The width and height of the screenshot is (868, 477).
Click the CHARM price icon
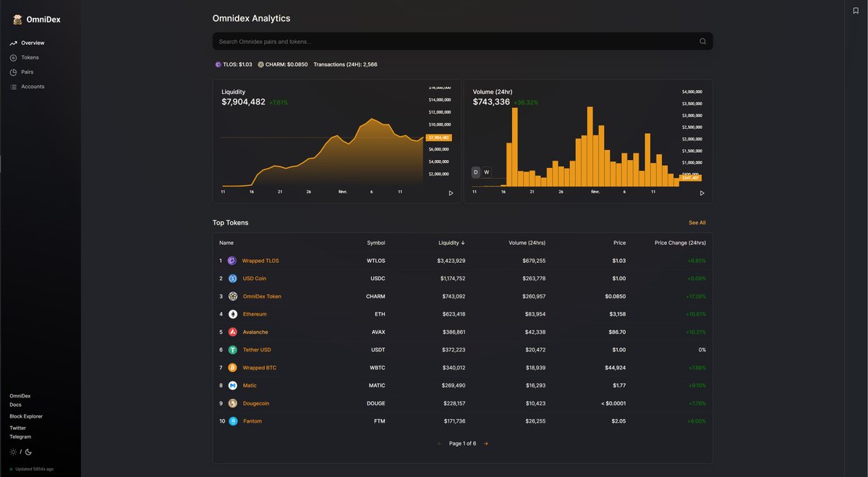(261, 64)
